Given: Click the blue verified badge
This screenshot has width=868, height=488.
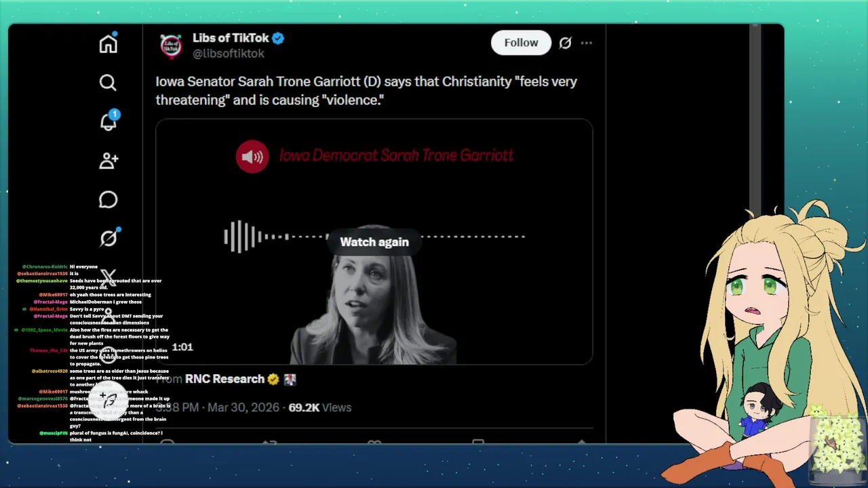Looking at the screenshot, I should [x=278, y=39].
